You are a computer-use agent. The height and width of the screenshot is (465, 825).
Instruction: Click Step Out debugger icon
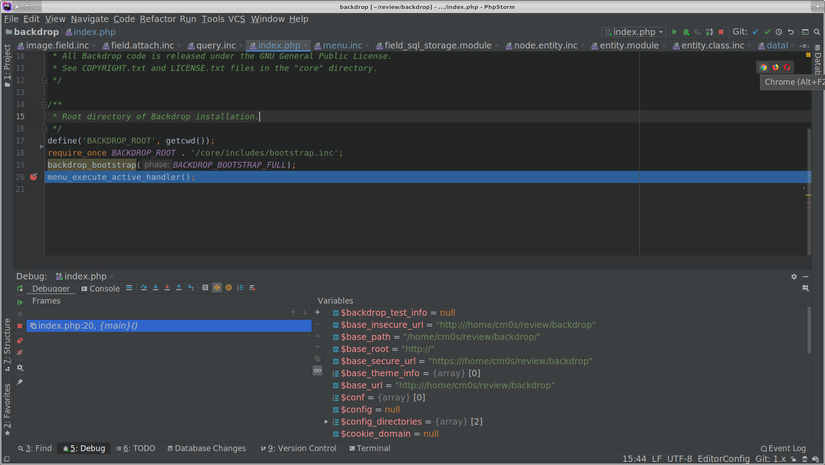coord(178,288)
